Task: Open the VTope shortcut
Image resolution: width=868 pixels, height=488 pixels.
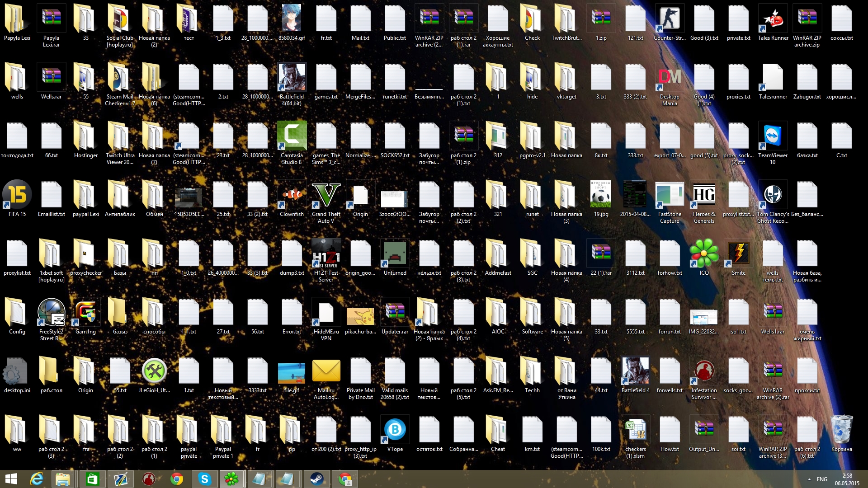Action: coord(395,430)
